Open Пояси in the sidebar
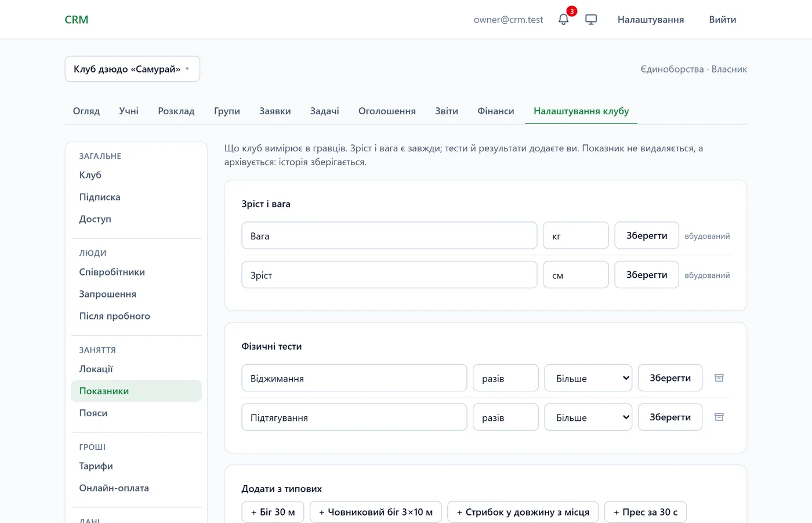This screenshot has height=523, width=812. [136, 413]
